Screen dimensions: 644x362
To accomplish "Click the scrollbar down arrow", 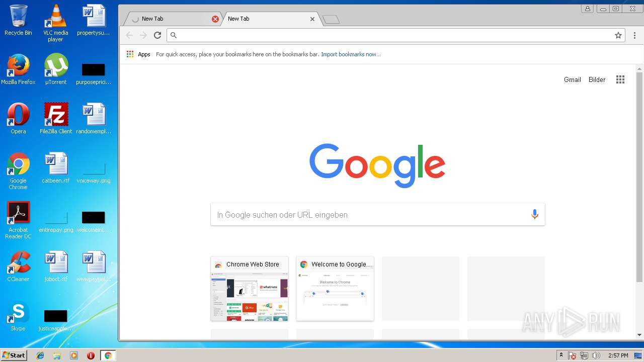I will [x=639, y=335].
